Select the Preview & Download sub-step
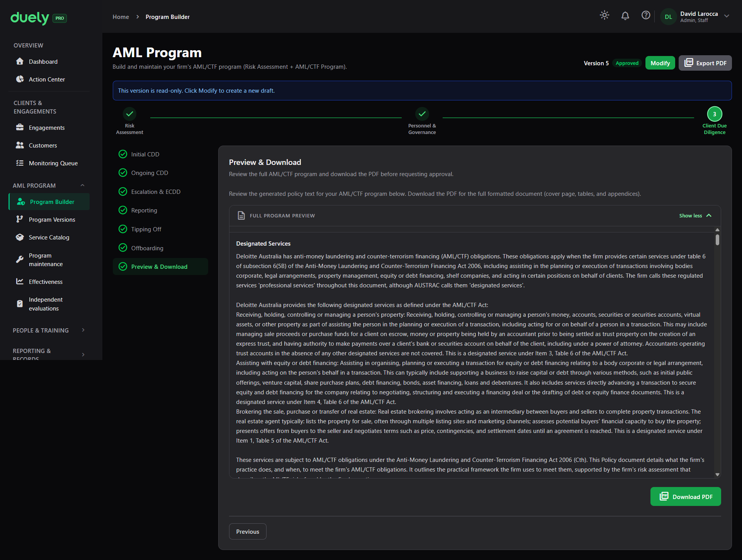The width and height of the screenshot is (742, 560). (160, 266)
